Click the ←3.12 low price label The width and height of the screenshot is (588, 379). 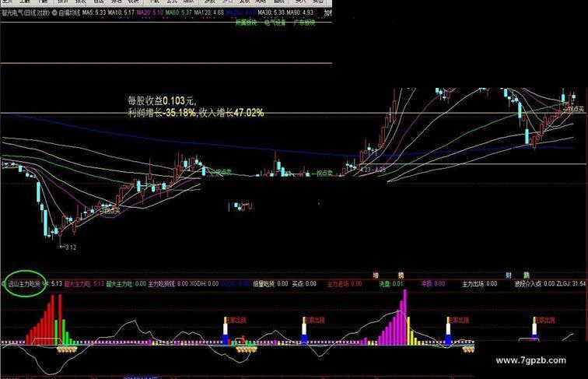click(68, 247)
